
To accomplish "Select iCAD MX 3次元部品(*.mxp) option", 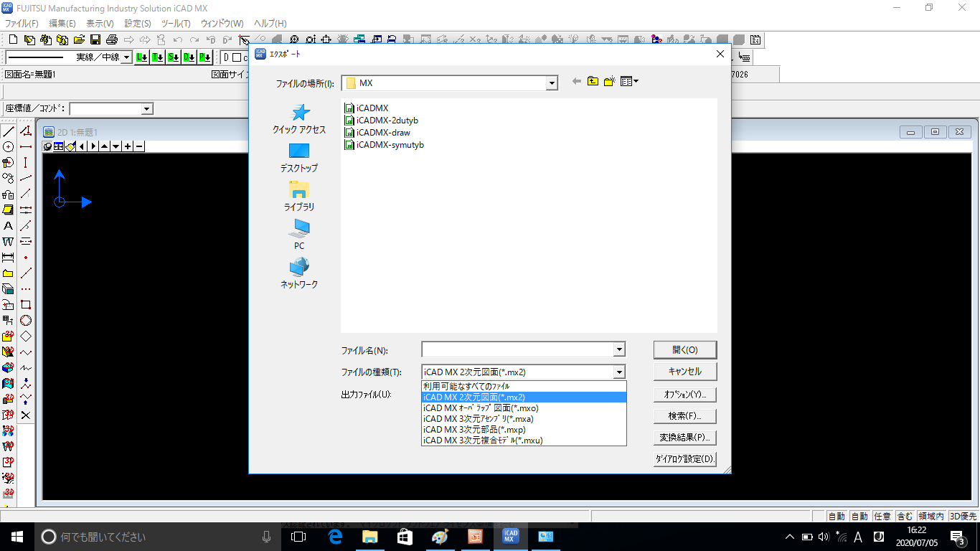I will (x=524, y=430).
